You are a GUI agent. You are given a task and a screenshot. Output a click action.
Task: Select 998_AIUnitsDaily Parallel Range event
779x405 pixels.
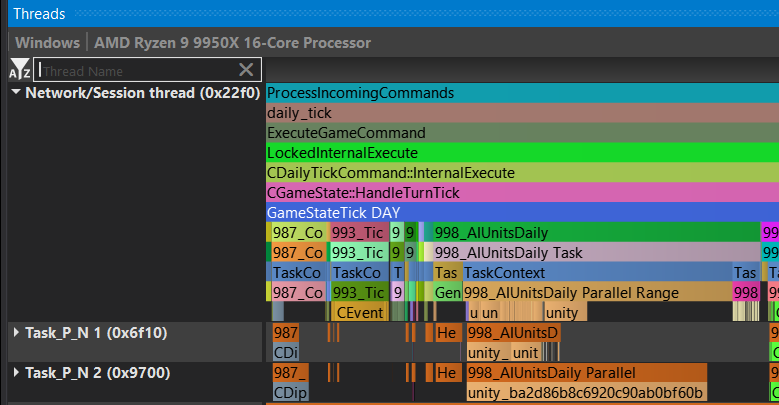click(597, 293)
